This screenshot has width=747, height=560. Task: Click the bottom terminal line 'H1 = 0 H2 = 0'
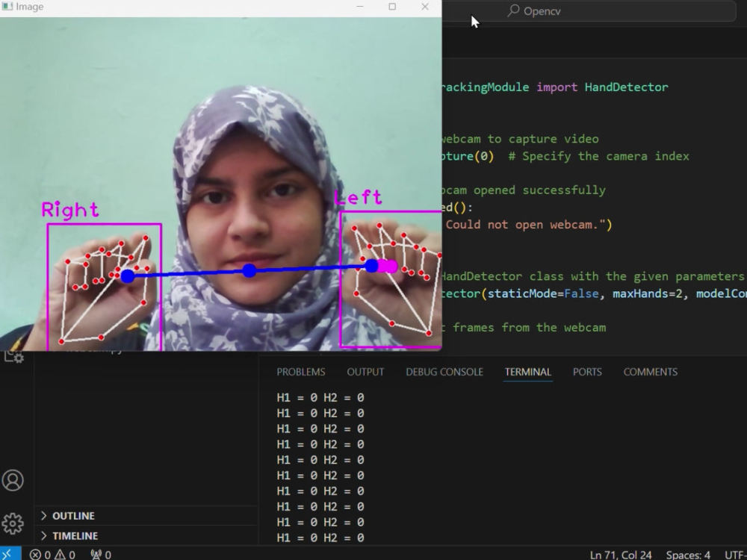coord(320,538)
